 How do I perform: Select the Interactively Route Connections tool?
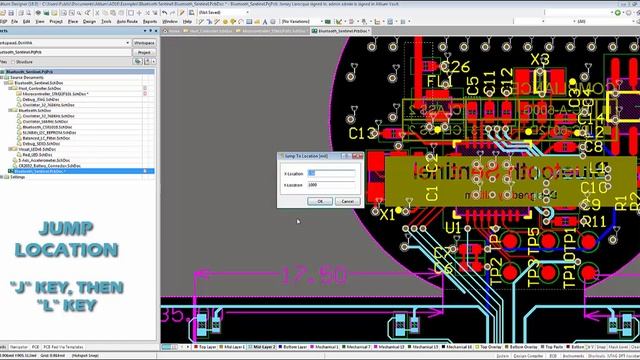[201, 21]
